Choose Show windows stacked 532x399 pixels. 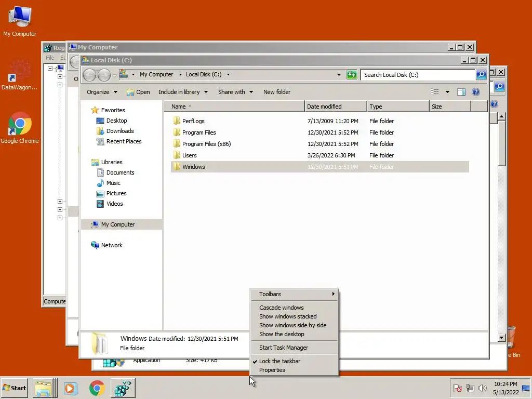(295, 316)
